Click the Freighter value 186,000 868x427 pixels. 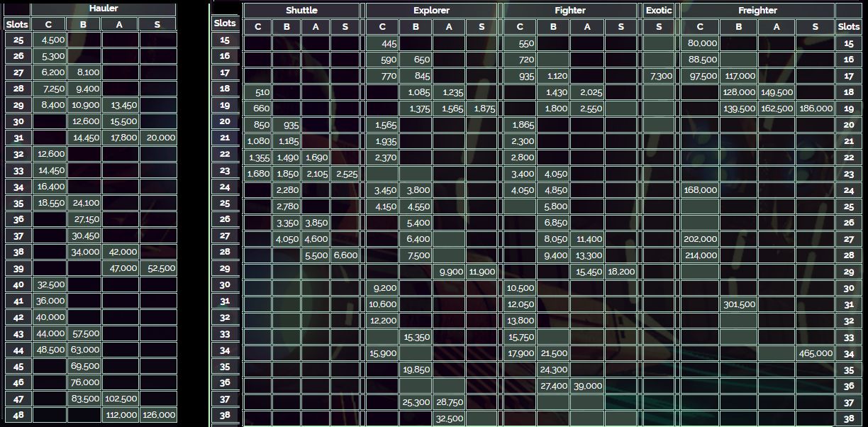(815, 109)
